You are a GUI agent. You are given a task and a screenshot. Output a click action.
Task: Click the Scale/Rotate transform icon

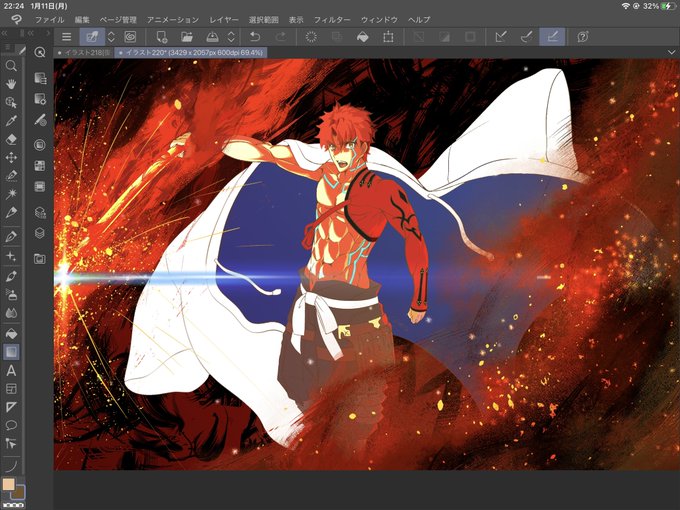[388, 37]
